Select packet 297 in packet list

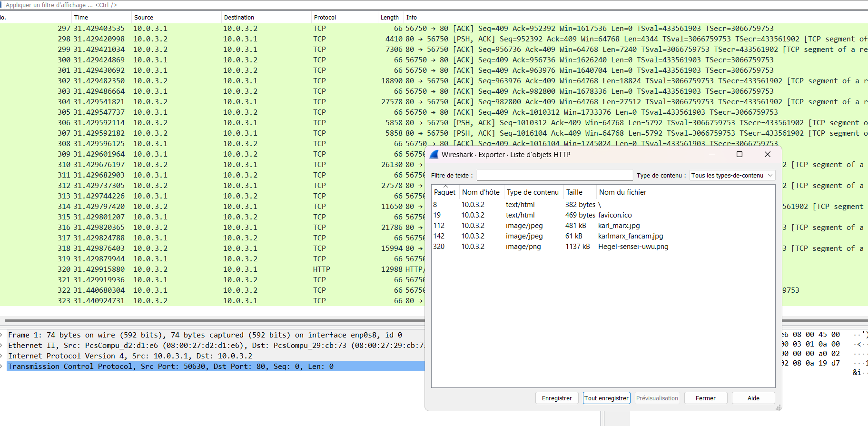[434, 29]
